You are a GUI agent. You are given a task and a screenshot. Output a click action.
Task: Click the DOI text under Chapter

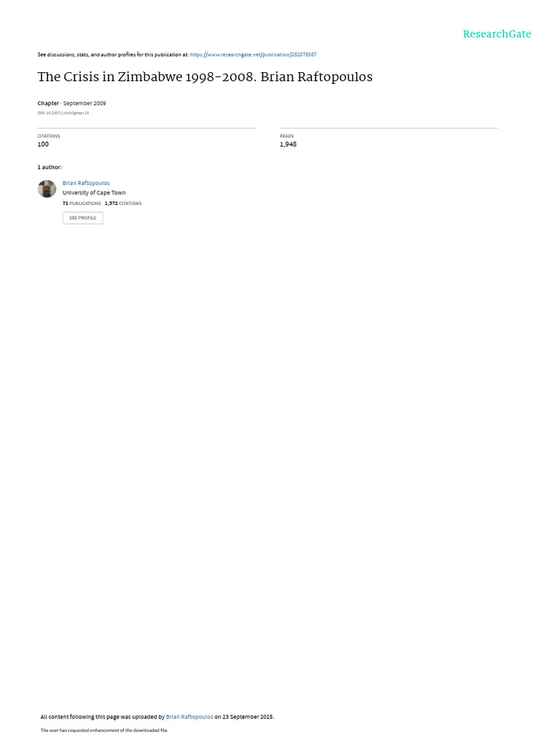(x=63, y=113)
